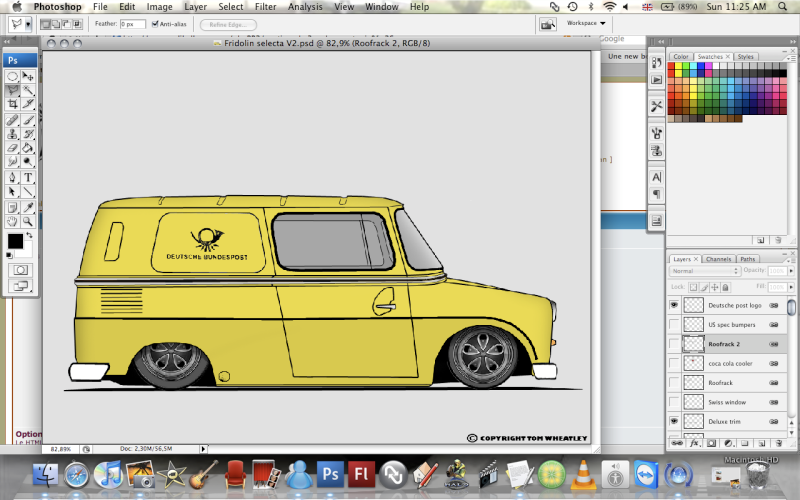The width and height of the screenshot is (800, 500).
Task: Create a new adjustment layer
Action: [x=728, y=443]
